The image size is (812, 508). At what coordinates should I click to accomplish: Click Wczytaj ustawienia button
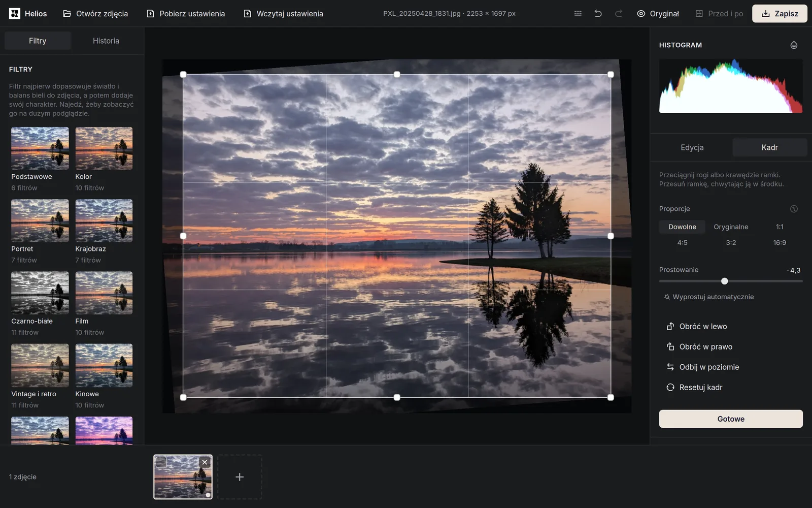(283, 14)
